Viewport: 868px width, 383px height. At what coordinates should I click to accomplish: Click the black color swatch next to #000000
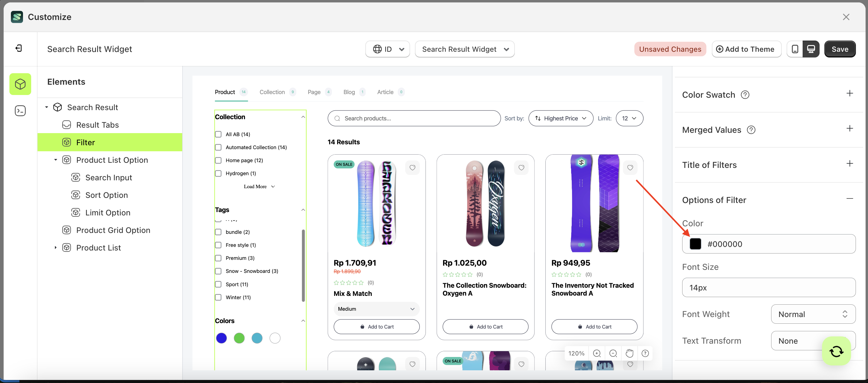(695, 244)
